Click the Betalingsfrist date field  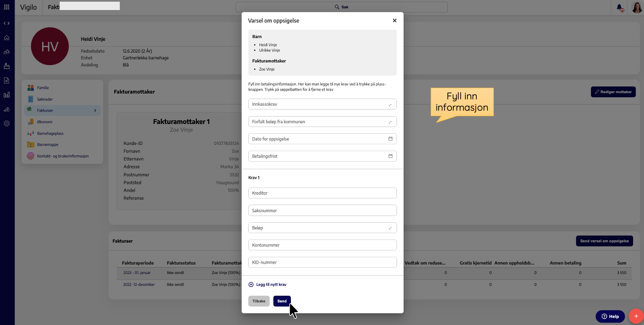(322, 156)
